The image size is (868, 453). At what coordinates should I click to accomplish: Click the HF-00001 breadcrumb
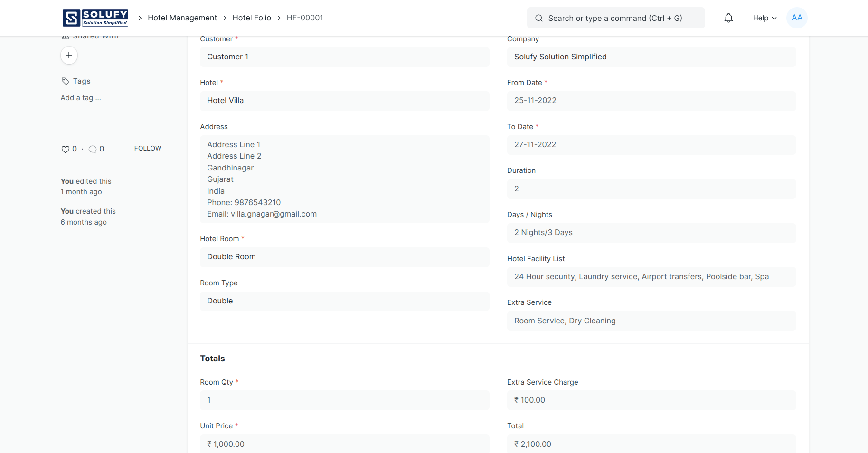305,18
